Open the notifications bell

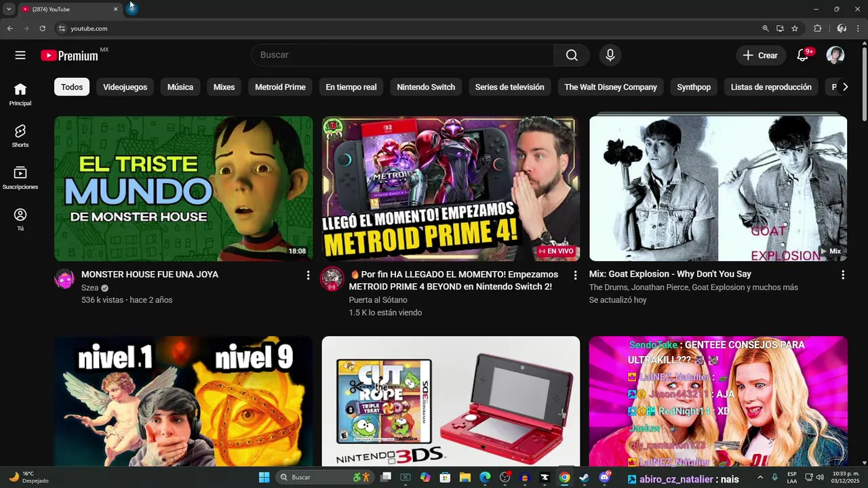pos(803,56)
